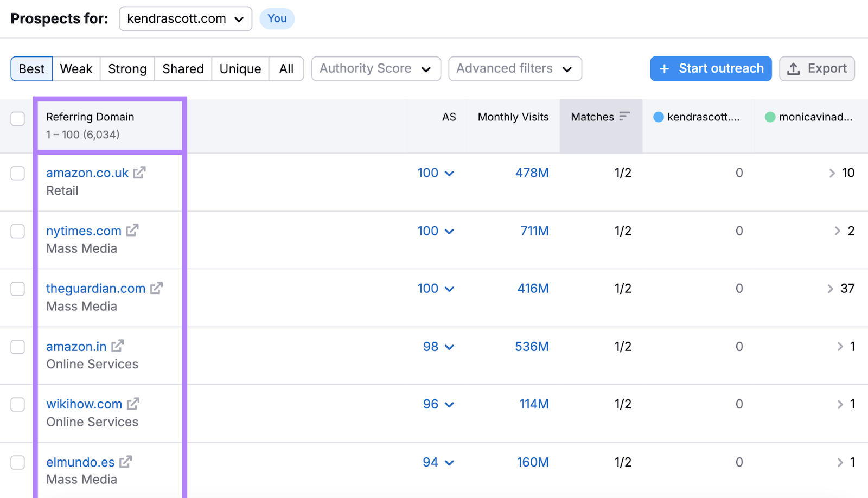The image size is (868, 498).
Task: Switch to the All prospects tab
Action: [286, 68]
